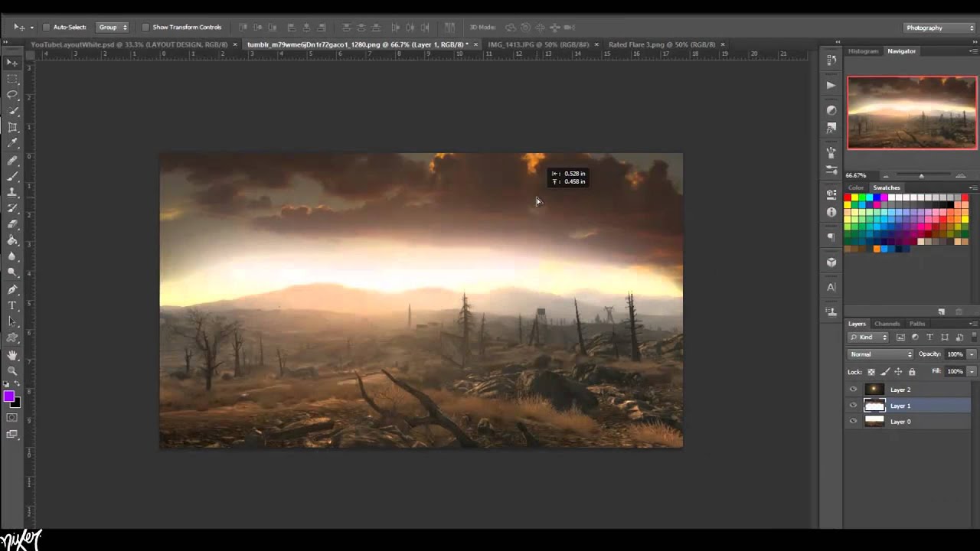
Task: Open the 3D panel cube icon
Action: click(x=831, y=262)
